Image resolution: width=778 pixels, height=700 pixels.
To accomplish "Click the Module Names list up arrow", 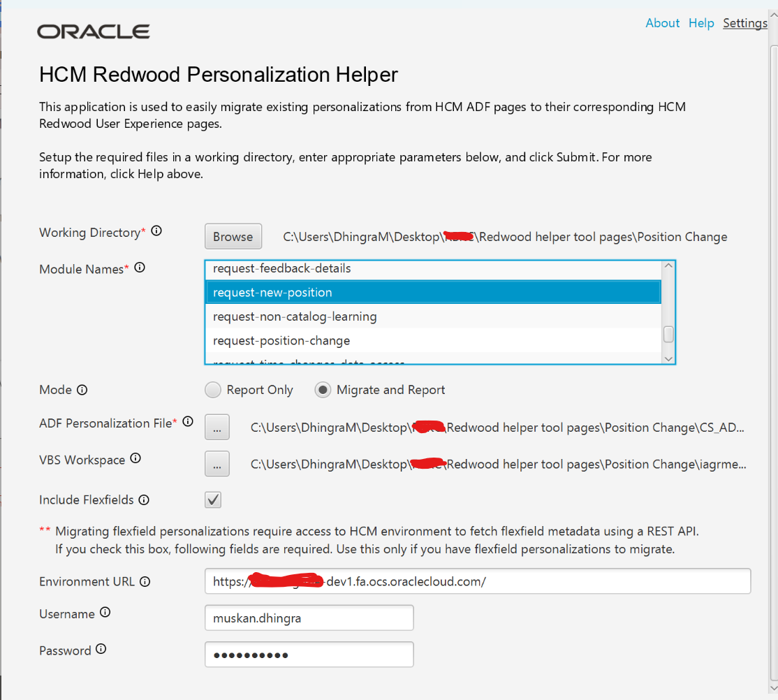I will (x=668, y=265).
